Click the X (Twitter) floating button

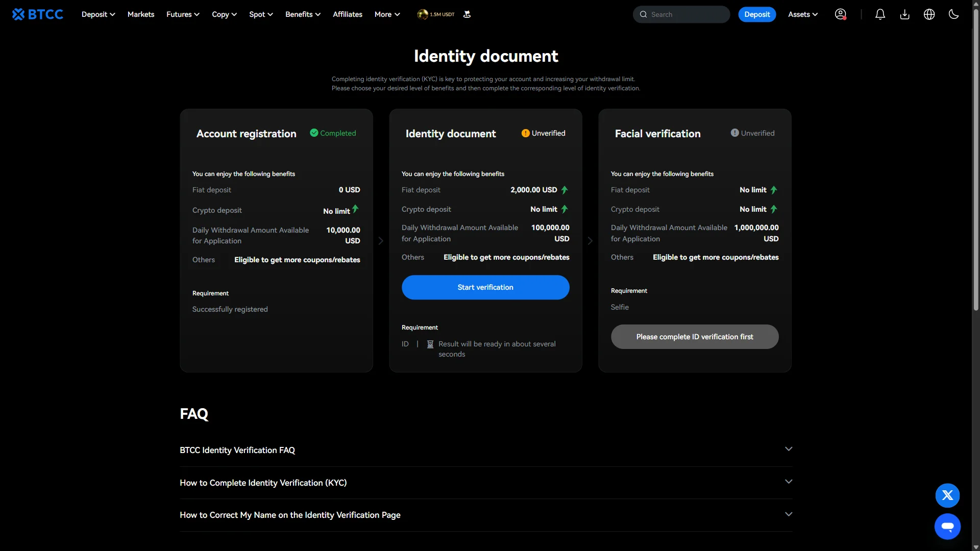[947, 495]
